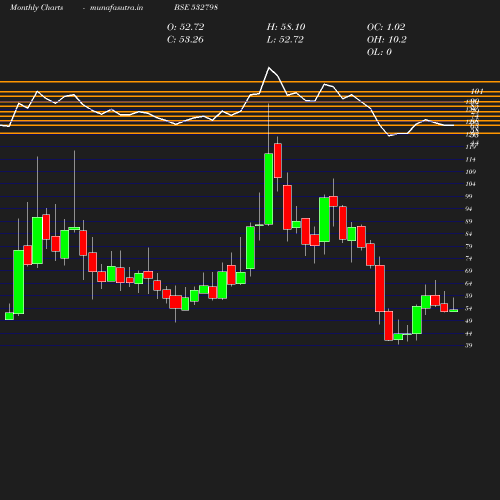
Task: Click the 49 price axis label
Action: click(469, 321)
